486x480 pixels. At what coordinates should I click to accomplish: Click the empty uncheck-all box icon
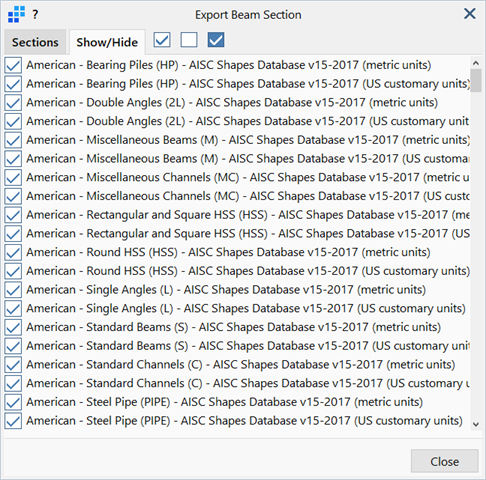189,40
